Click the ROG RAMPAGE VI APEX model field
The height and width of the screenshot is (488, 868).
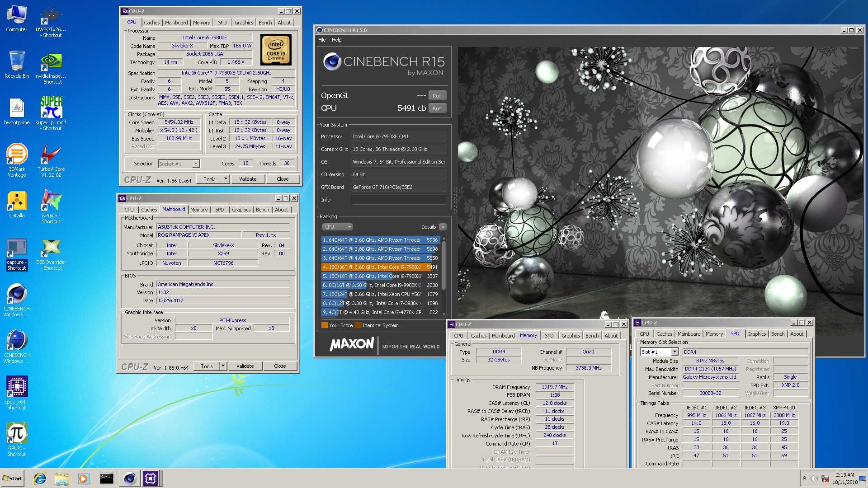(x=198, y=235)
